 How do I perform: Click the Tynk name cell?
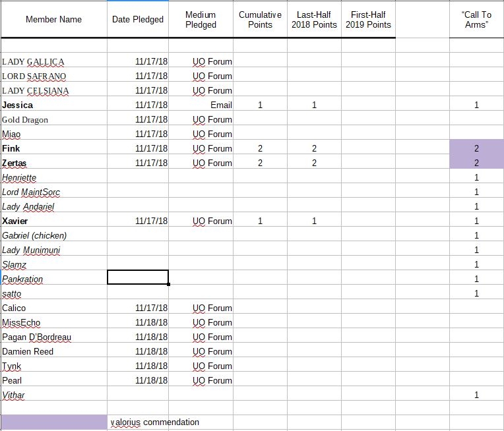[x=53, y=364]
